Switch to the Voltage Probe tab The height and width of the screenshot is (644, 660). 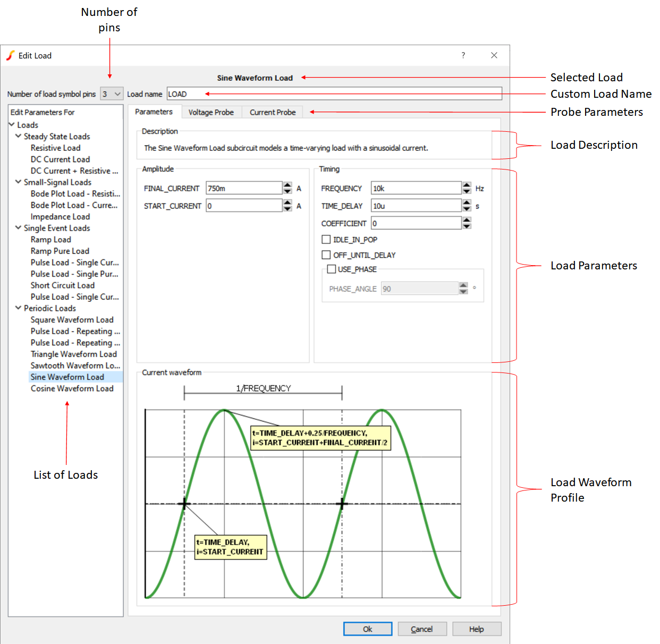pyautogui.click(x=211, y=112)
